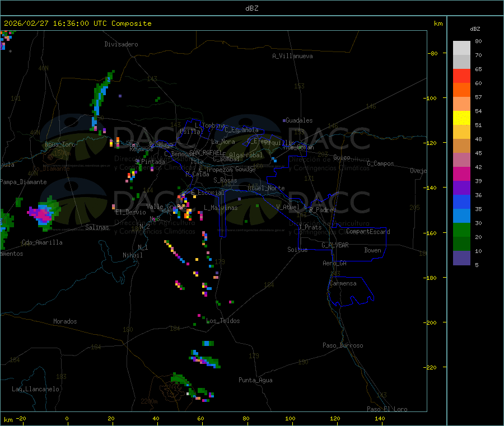Click the 'G_ALVEAR' city label
This screenshot has width=504, height=426.
(x=335, y=245)
